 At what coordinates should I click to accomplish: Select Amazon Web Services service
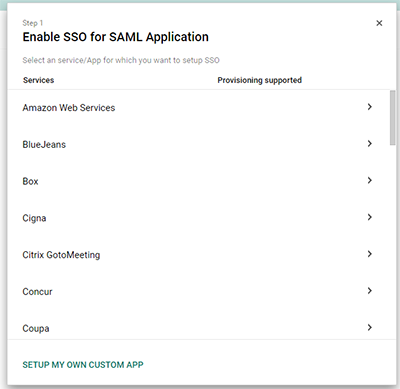pyautogui.click(x=69, y=108)
